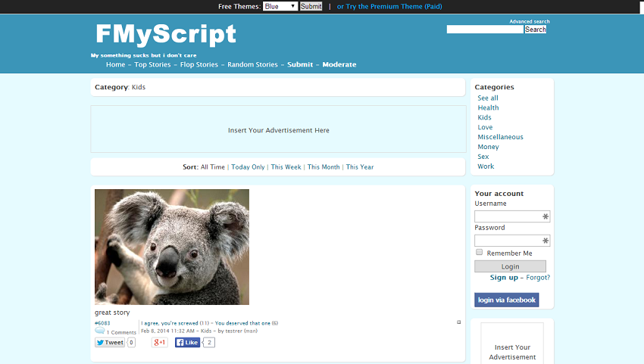The height and width of the screenshot is (364, 644).
Task: Click the Login button
Action: 510,266
